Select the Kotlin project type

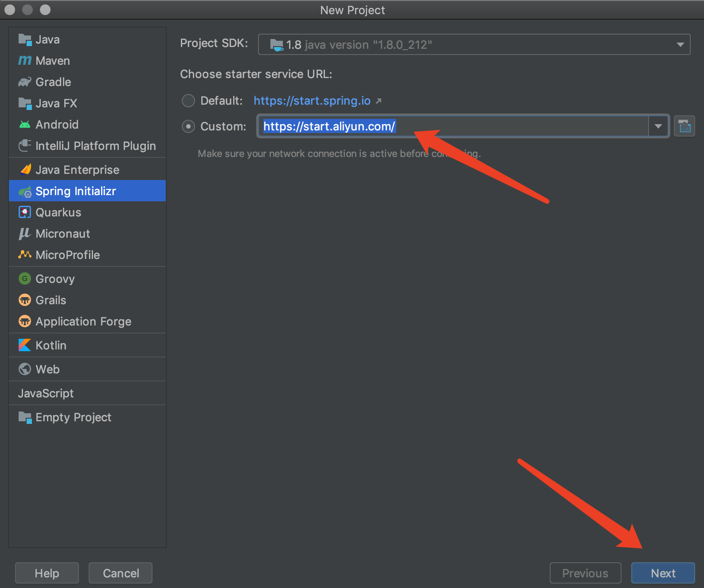coord(87,345)
